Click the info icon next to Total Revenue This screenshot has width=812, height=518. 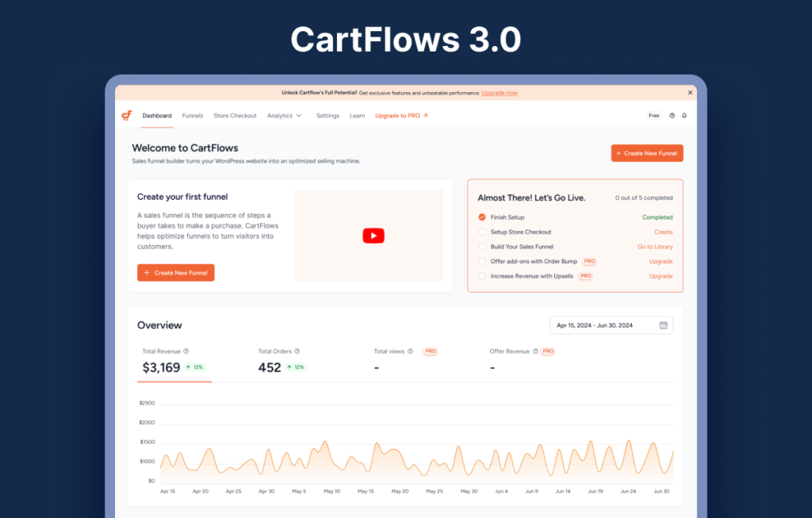[186, 351]
